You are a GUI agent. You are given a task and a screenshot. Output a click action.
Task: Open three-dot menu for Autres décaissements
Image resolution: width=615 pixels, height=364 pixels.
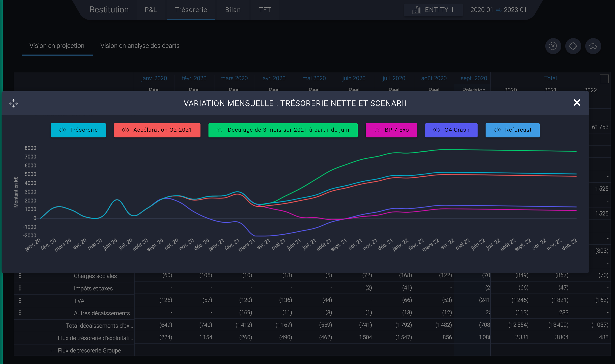pos(20,313)
